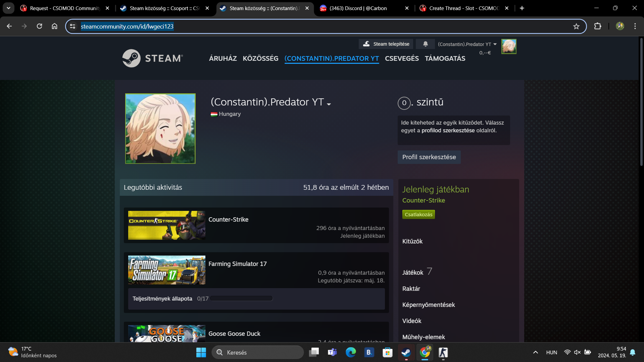Switch to the Discord browser tab

pyautogui.click(x=358, y=8)
